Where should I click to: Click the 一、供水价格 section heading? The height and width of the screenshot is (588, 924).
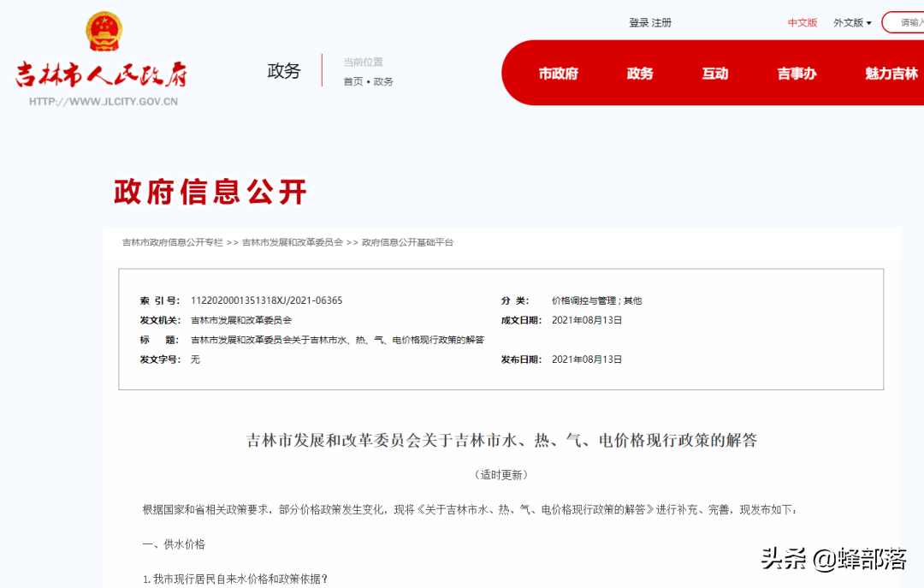[174, 544]
